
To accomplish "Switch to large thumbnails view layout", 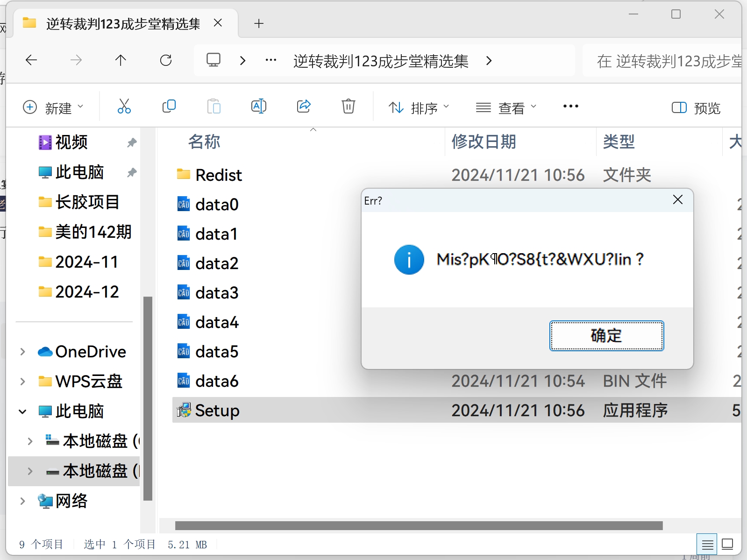I will pos(727,544).
